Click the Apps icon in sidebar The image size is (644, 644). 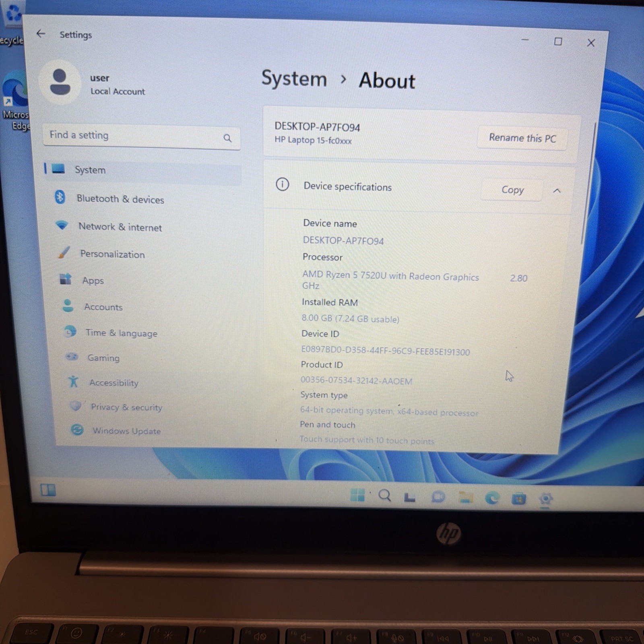pyautogui.click(x=66, y=279)
